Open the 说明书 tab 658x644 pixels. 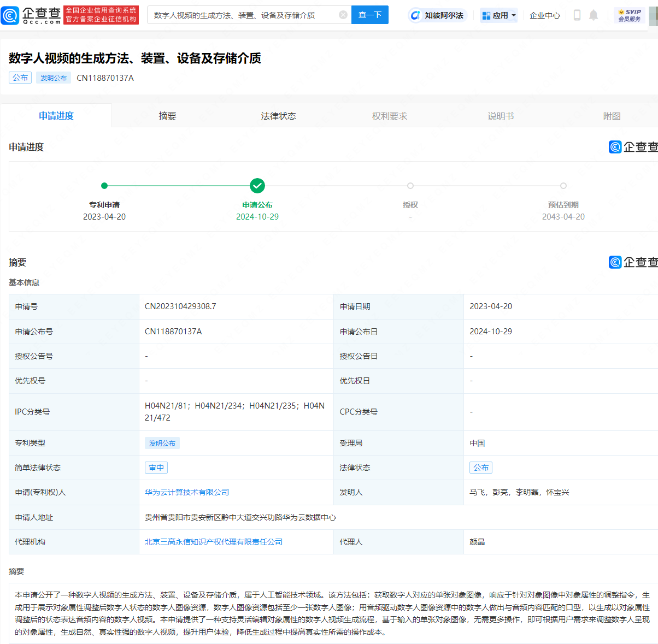coord(501,116)
